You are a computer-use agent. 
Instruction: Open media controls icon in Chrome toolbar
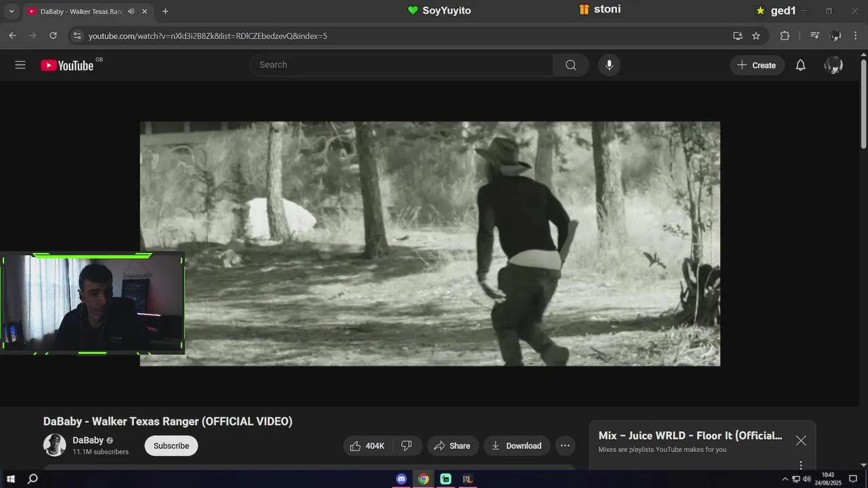click(x=815, y=35)
